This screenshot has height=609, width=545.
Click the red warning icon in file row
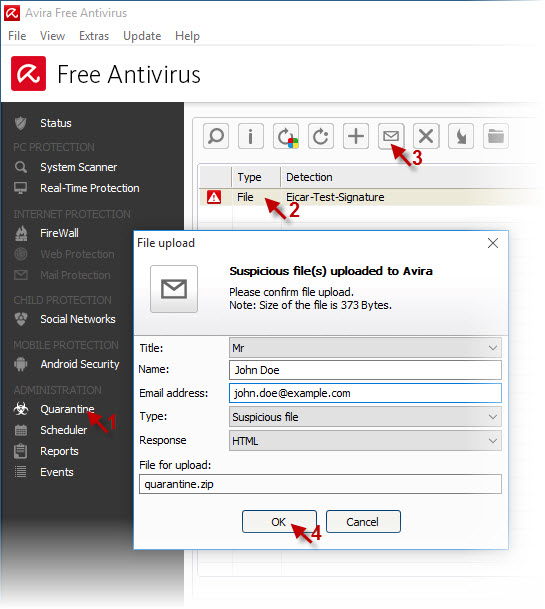[x=214, y=197]
